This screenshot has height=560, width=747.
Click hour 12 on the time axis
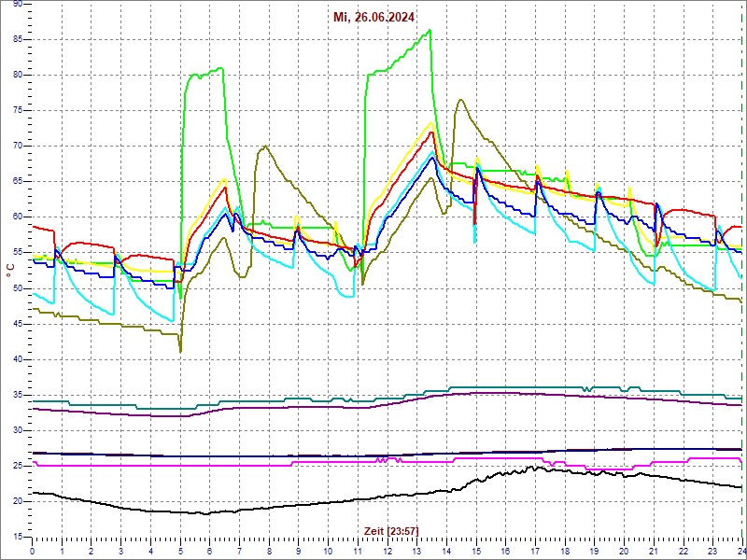(x=387, y=550)
